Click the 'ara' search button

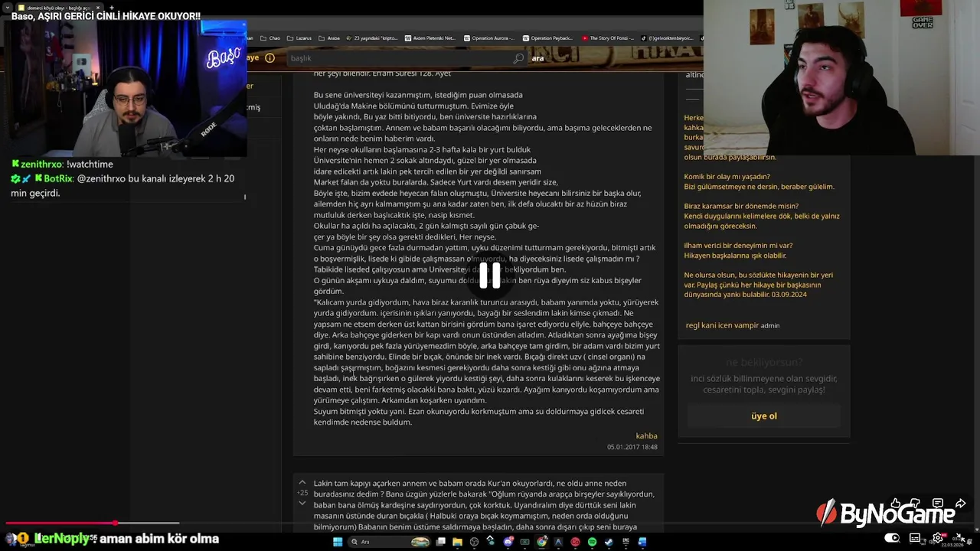(x=537, y=58)
